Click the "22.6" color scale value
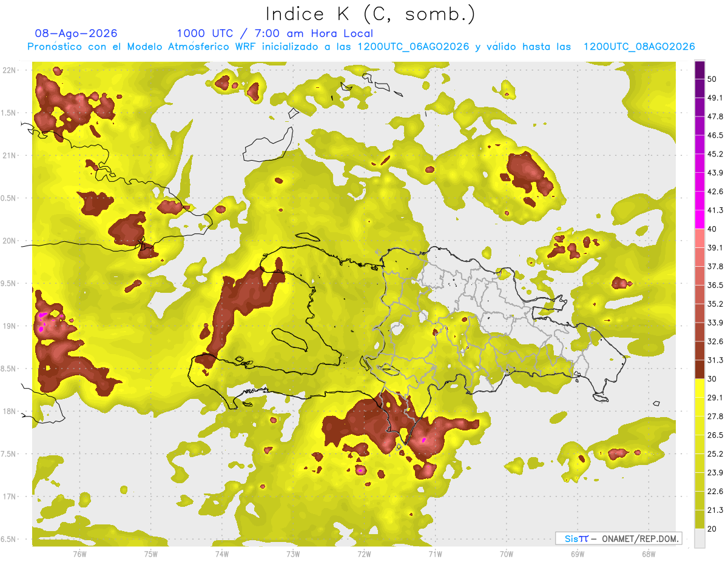The width and height of the screenshot is (728, 562). 715,492
